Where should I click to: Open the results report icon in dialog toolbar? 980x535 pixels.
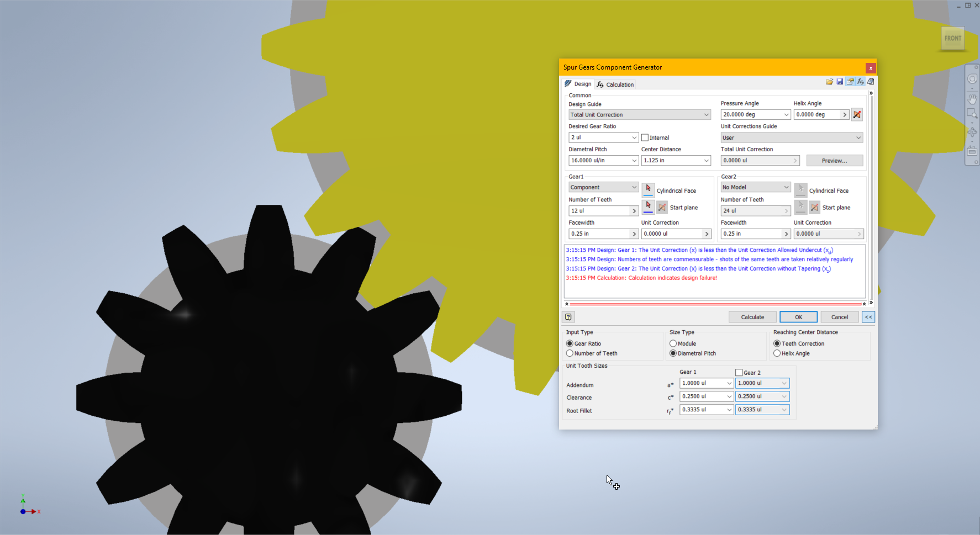pyautogui.click(x=871, y=82)
